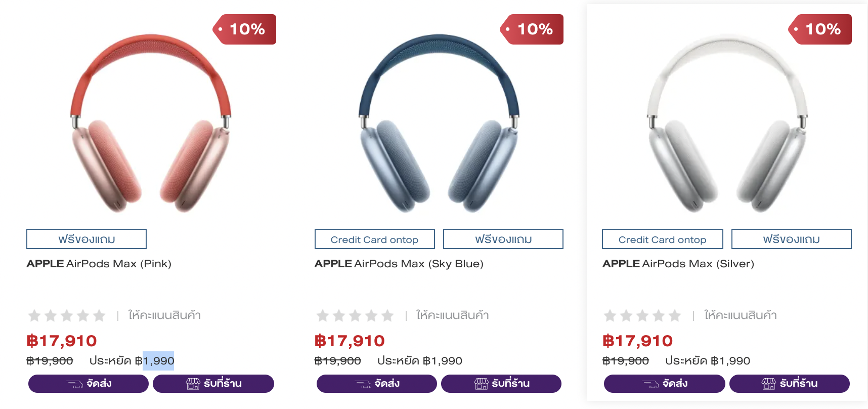
Task: Click ให้คะแนนสินค้า link under Silver AirPods
Action: pyautogui.click(x=740, y=315)
